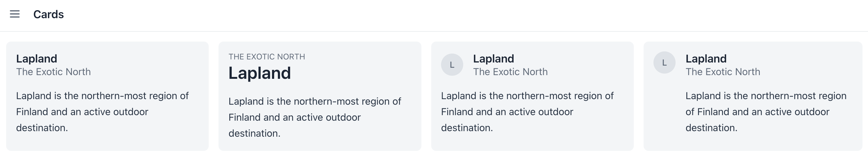Click the "Cards" page title
This screenshot has height=165, width=868.
(x=49, y=14)
